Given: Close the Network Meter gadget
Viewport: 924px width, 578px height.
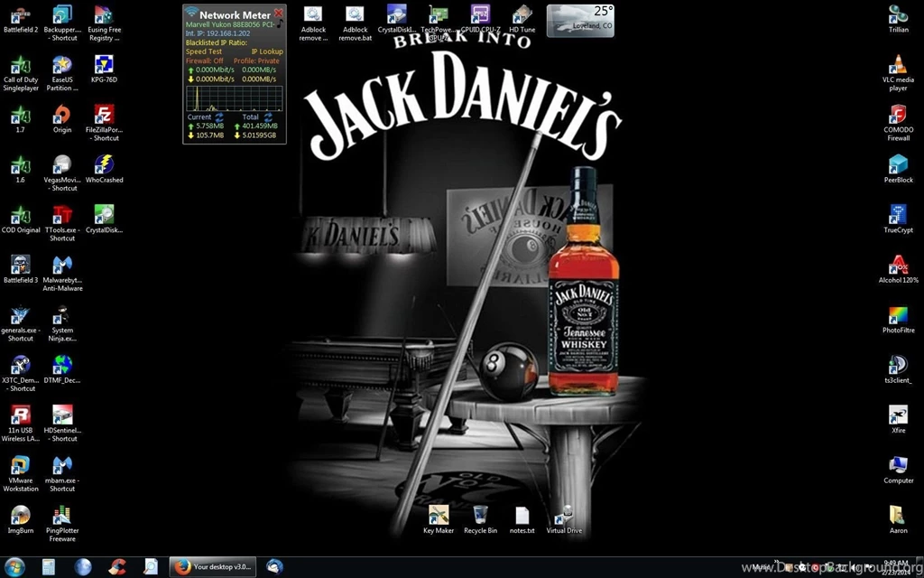Looking at the screenshot, I should coord(279,14).
